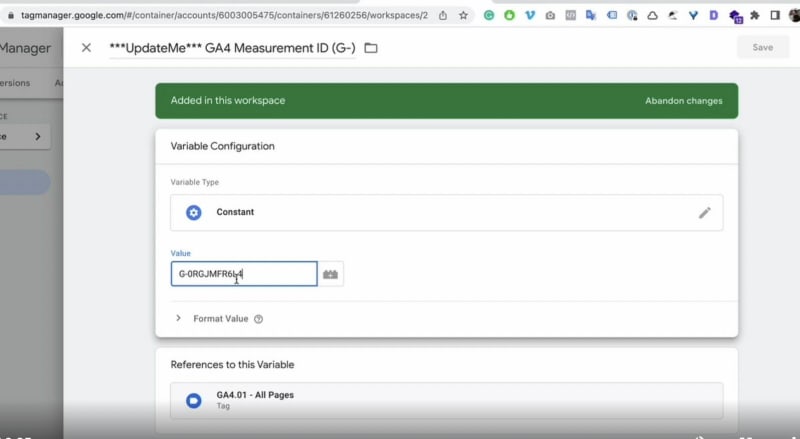Click the camera screenshot extension icon
The height and width of the screenshot is (439, 800).
click(x=550, y=15)
